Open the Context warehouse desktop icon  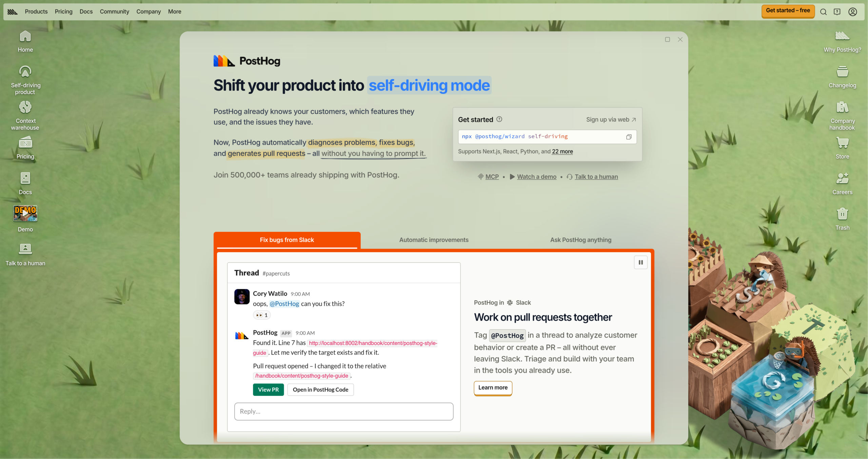(x=25, y=116)
